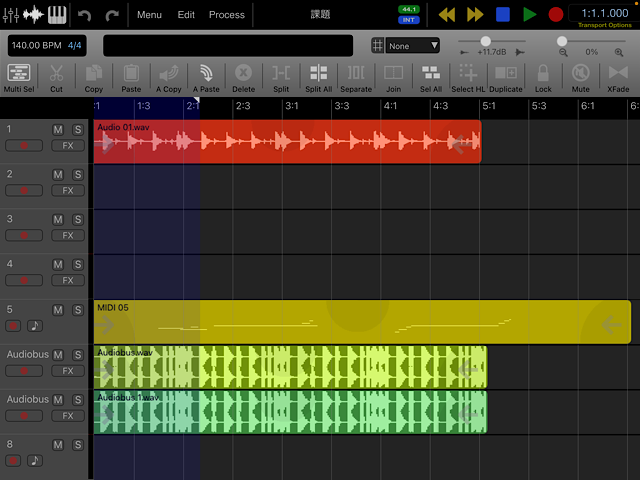Open the piano keyboard icon
The height and width of the screenshot is (480, 640).
pos(57,15)
